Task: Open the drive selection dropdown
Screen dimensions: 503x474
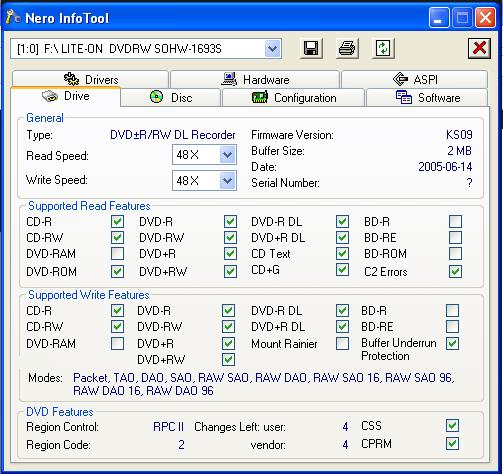Action: point(273,49)
